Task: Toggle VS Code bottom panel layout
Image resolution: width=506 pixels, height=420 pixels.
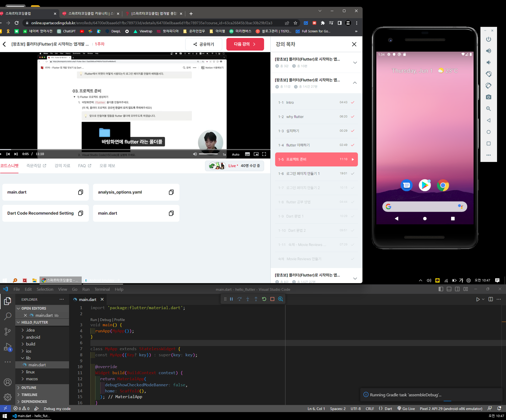Action: pyautogui.click(x=449, y=289)
